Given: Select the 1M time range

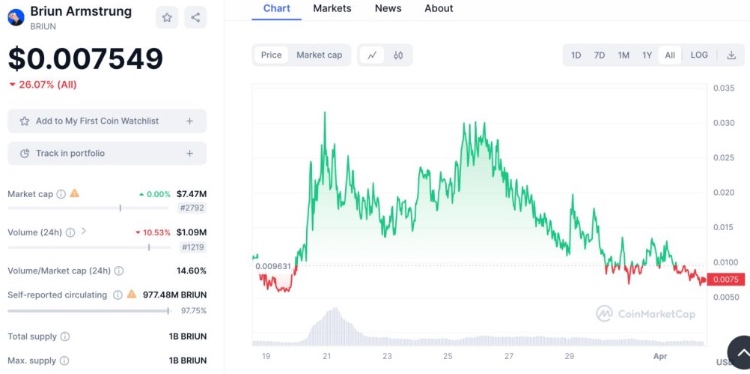Looking at the screenshot, I should [623, 55].
